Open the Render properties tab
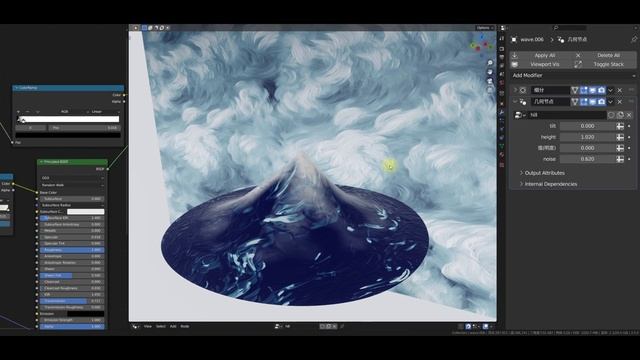Viewport: 640px width, 360px height. pos(502,49)
